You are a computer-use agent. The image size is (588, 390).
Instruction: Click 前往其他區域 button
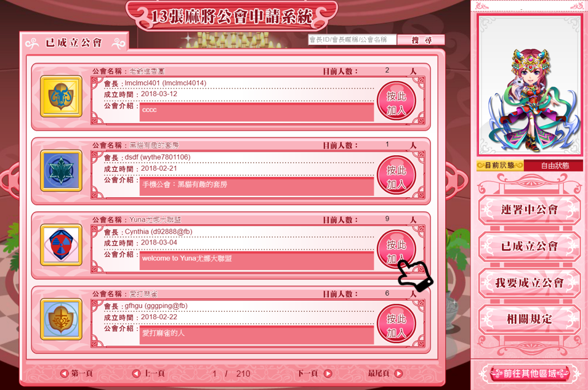coord(530,373)
